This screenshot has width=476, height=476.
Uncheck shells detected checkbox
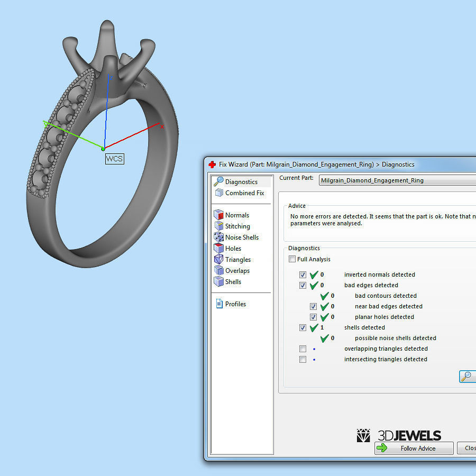click(x=303, y=327)
